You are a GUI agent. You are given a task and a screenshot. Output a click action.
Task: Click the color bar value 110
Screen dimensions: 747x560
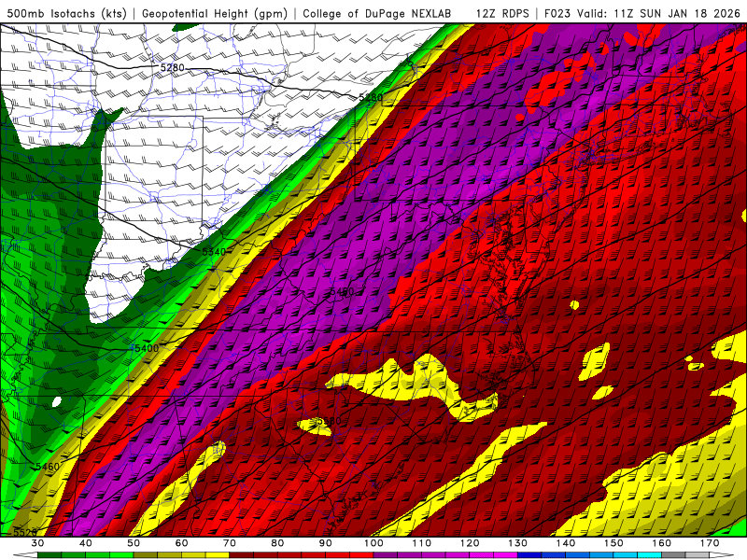point(422,543)
